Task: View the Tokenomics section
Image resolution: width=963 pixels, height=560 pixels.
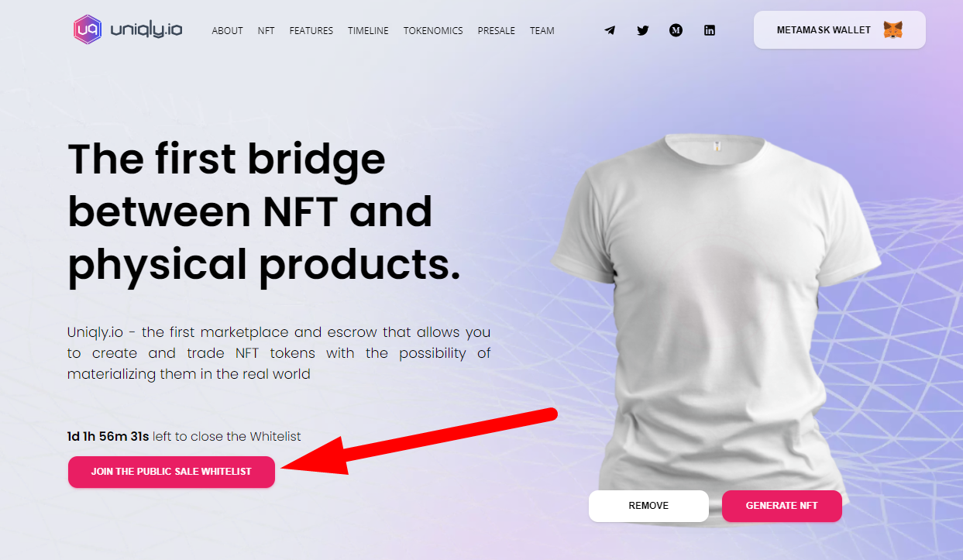Action: (x=433, y=31)
